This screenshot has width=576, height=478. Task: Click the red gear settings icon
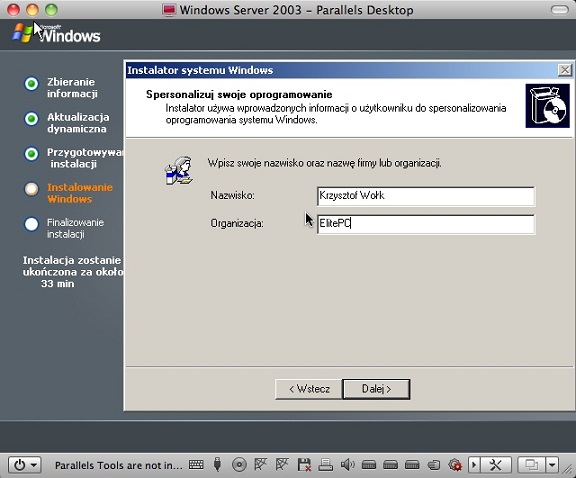pyautogui.click(x=455, y=465)
